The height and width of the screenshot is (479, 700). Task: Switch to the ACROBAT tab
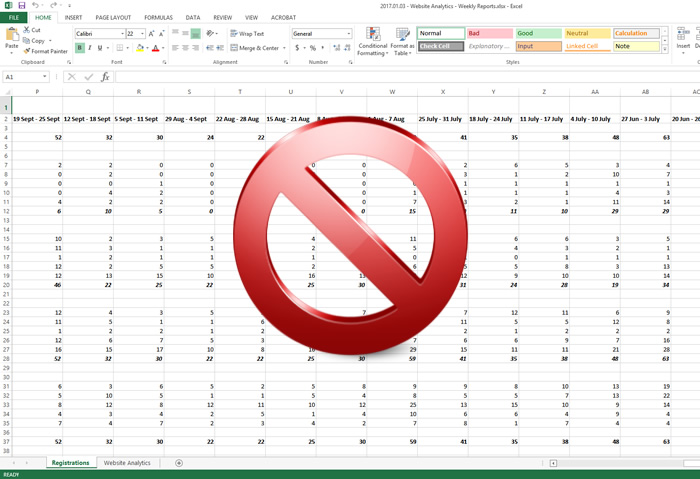pyautogui.click(x=283, y=17)
